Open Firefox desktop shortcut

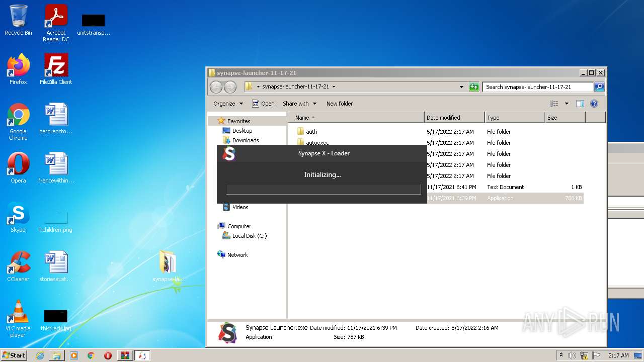(x=18, y=69)
